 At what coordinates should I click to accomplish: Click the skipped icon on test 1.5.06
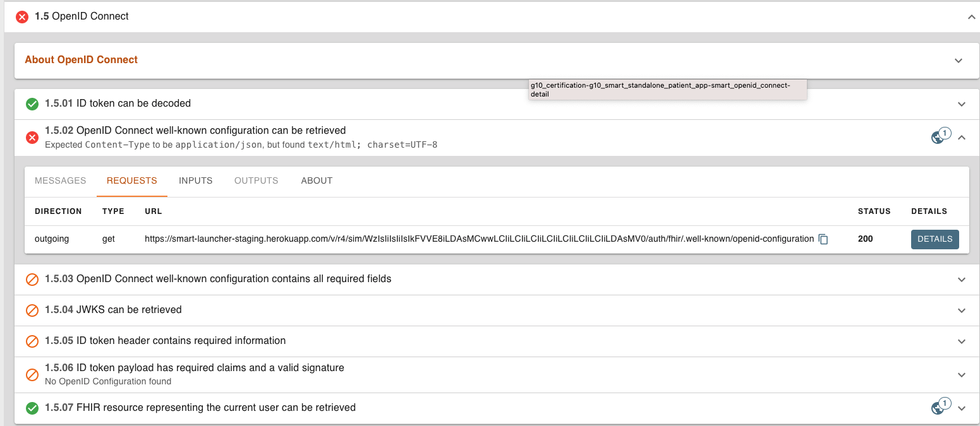click(x=32, y=374)
